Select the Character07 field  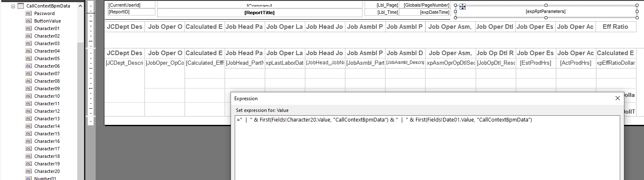[47, 74]
